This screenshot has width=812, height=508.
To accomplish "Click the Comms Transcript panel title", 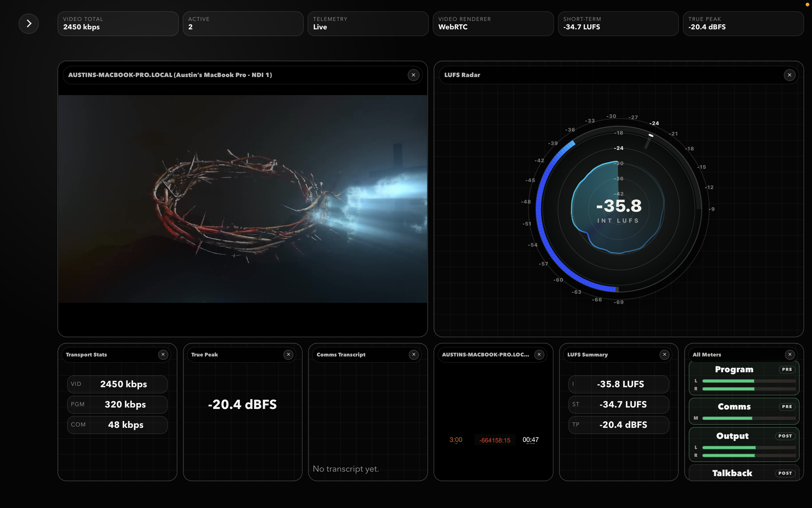I will point(341,354).
